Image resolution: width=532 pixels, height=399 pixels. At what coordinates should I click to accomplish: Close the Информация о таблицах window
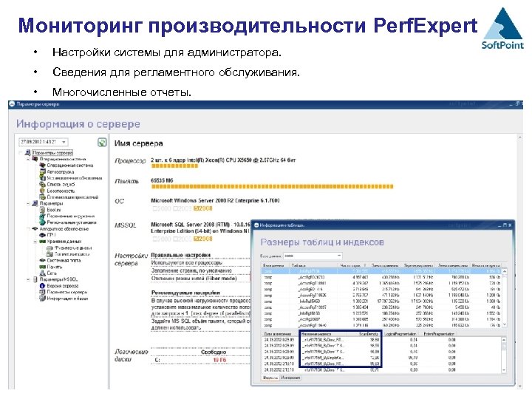510,225
